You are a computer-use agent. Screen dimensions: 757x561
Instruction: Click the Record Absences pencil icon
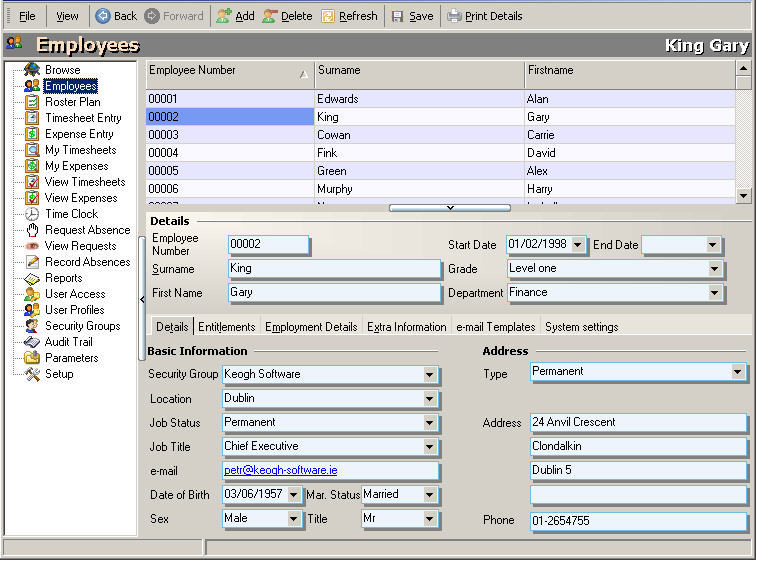32,261
